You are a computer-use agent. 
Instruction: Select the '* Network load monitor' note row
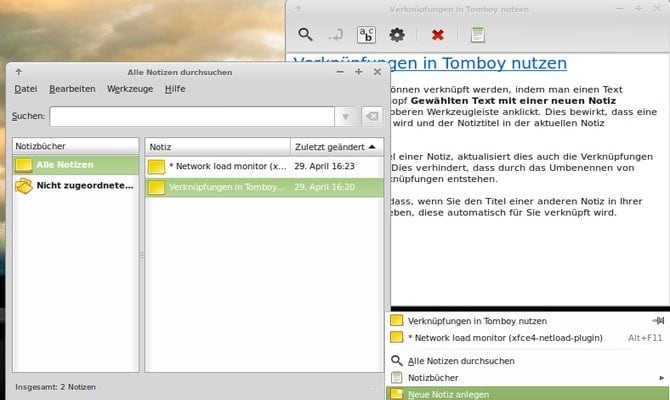(264, 166)
